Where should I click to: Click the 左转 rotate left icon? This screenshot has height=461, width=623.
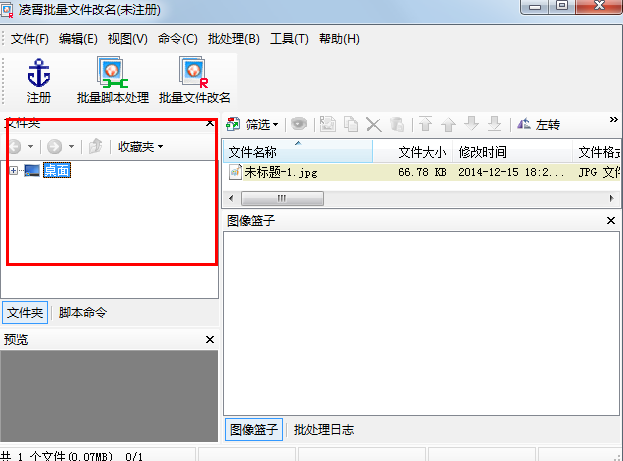pyautogui.click(x=524, y=124)
